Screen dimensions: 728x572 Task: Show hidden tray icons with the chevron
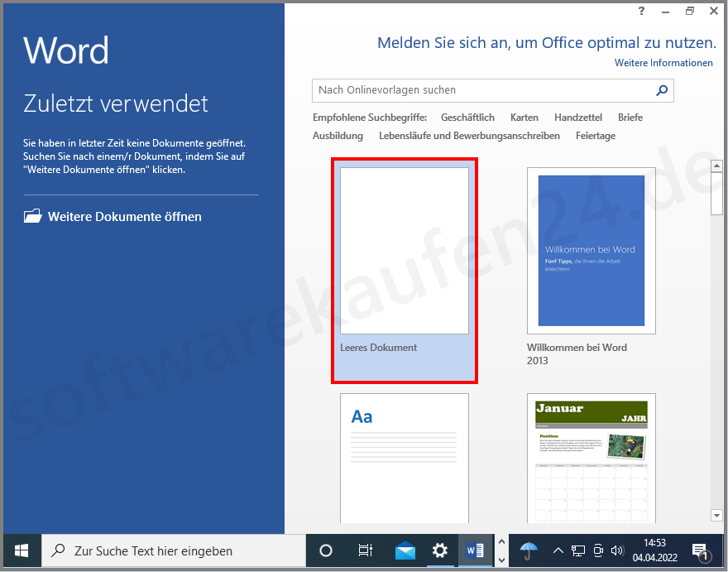[558, 550]
